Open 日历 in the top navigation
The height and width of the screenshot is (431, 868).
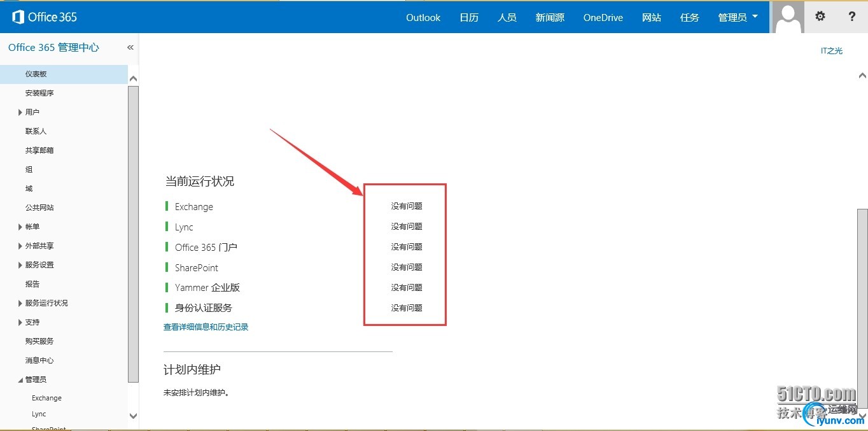point(469,17)
